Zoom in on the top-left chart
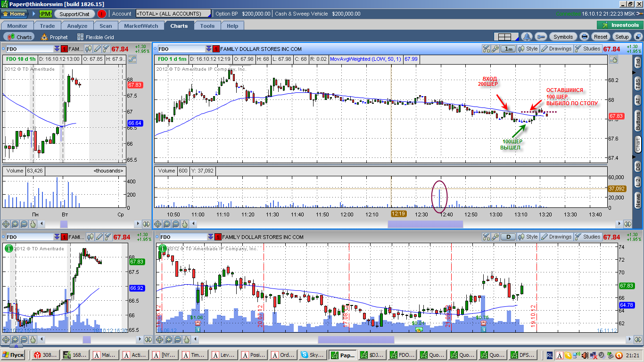 pos(15,224)
